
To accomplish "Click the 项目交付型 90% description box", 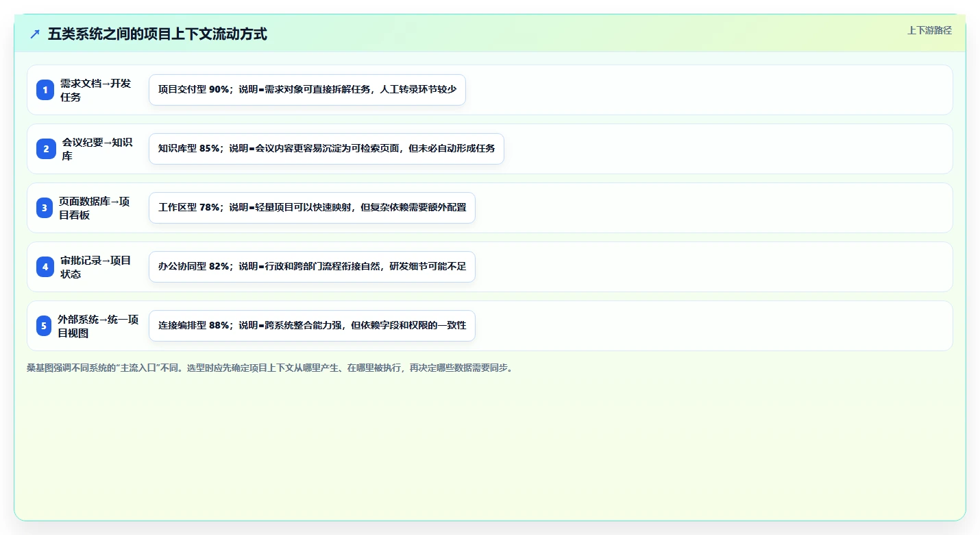I will [x=307, y=90].
